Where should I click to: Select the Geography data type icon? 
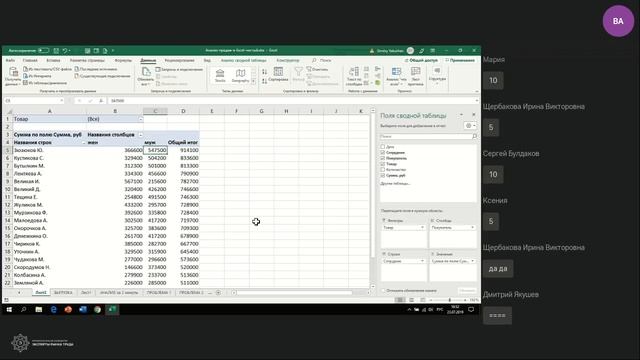coord(240,73)
